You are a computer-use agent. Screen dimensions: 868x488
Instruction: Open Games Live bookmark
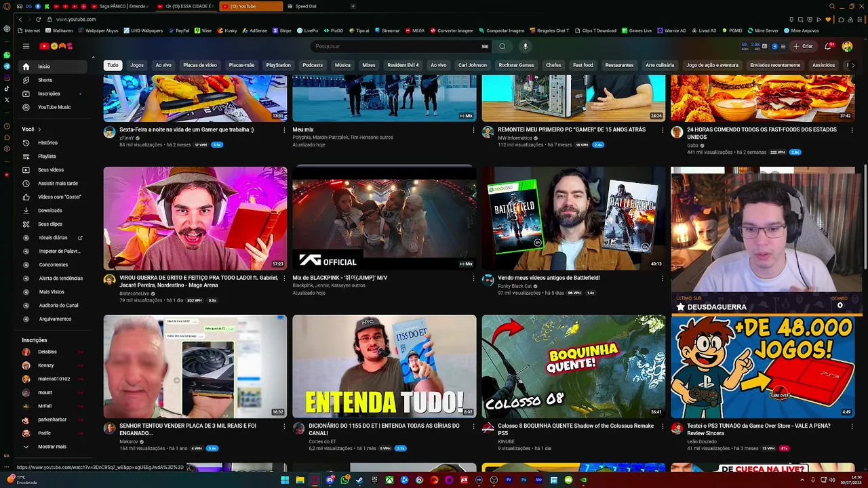pos(637,30)
